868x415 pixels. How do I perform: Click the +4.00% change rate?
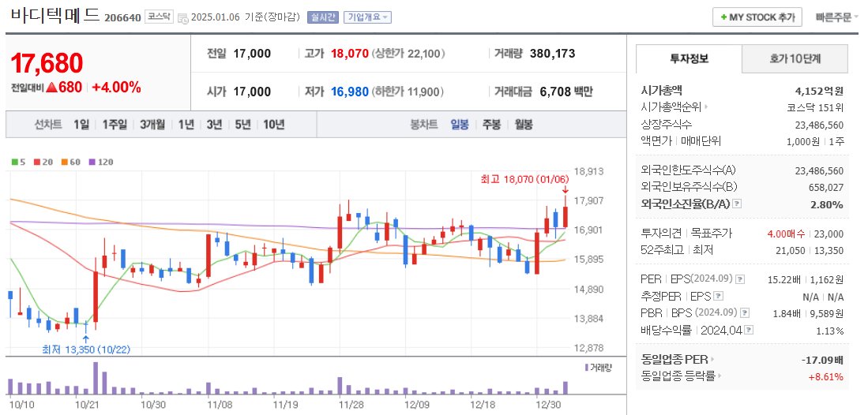116,88
